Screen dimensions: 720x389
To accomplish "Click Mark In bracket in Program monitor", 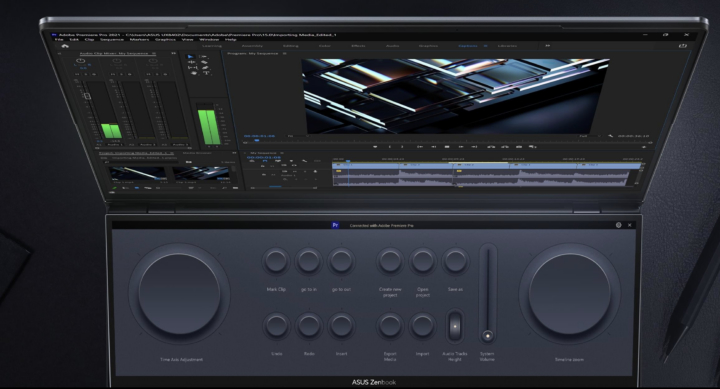I will click(x=390, y=147).
